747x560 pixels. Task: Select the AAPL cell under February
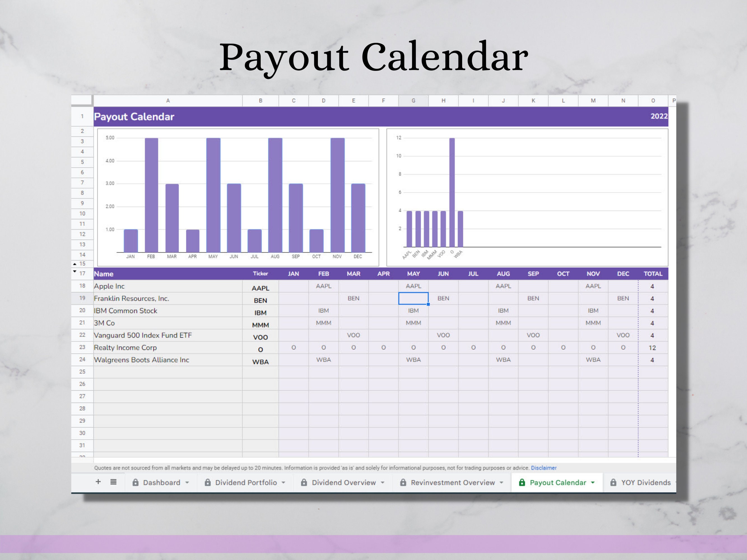pos(324,286)
